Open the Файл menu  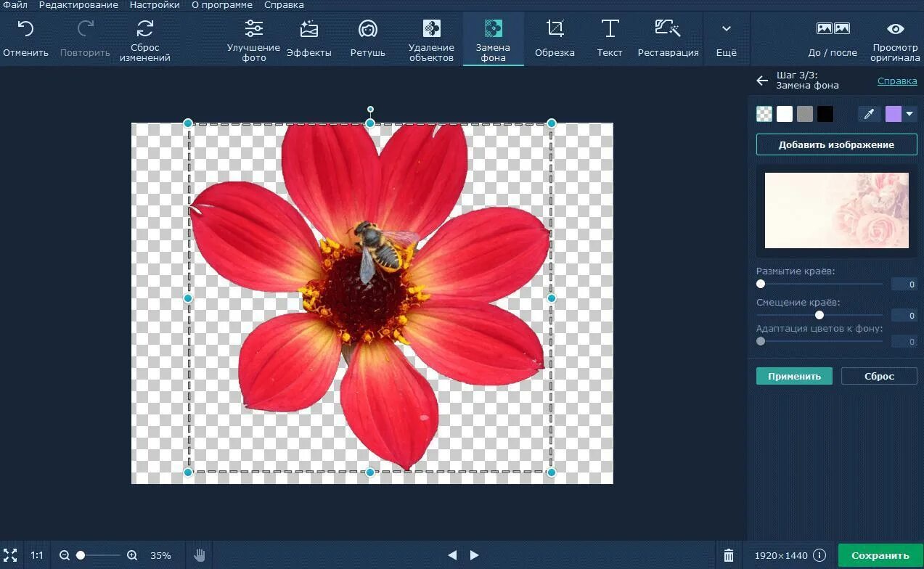[15, 5]
